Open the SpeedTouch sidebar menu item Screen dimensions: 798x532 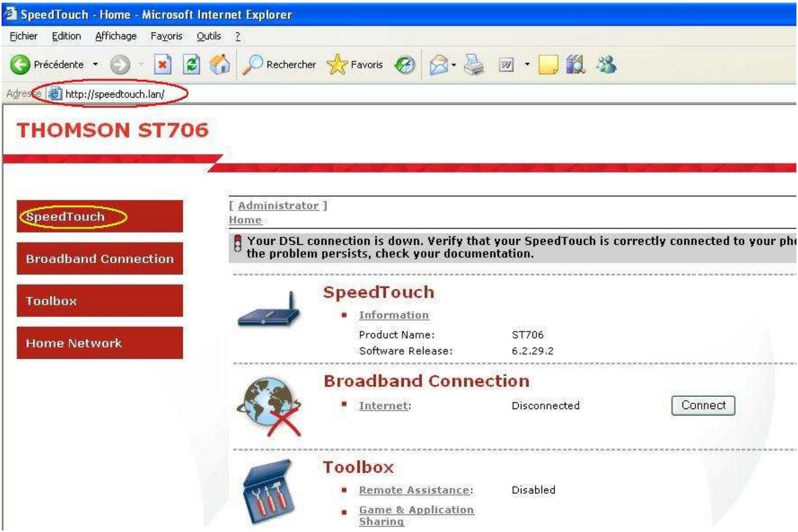100,216
